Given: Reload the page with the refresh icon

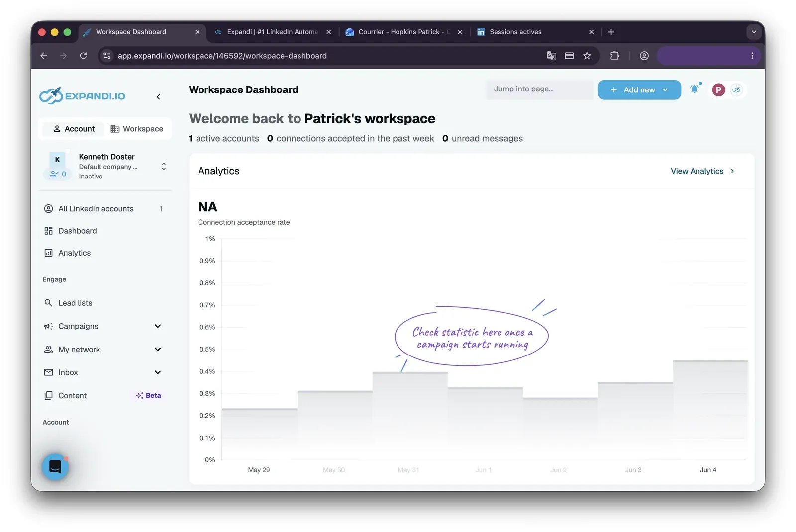Looking at the screenshot, I should pos(84,56).
